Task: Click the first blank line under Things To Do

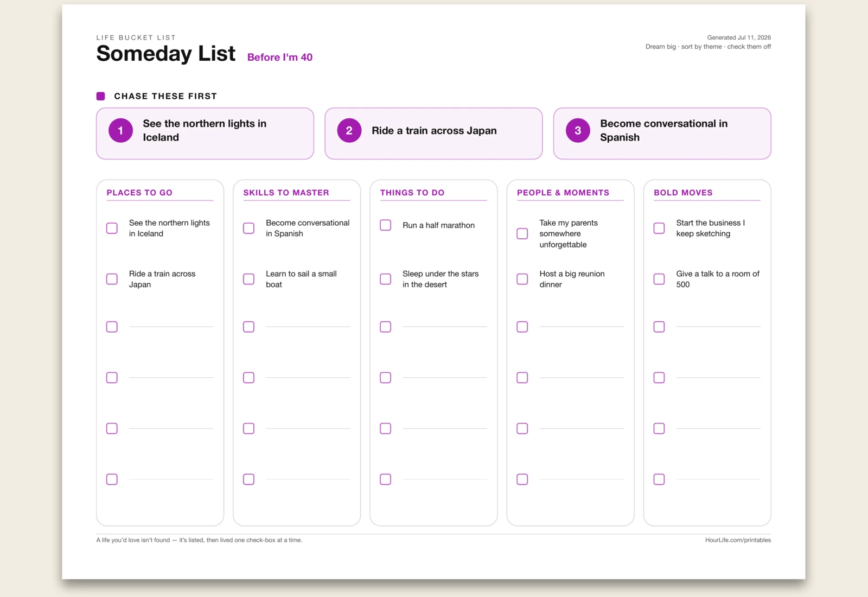Action: coord(445,327)
